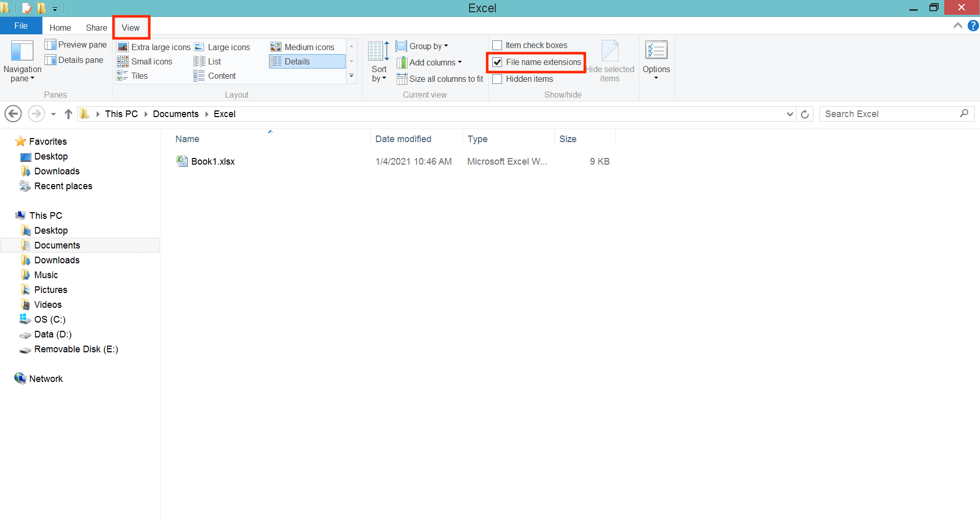Open the Navigation pane dropdown
The width and height of the screenshot is (980, 521).
tap(22, 62)
